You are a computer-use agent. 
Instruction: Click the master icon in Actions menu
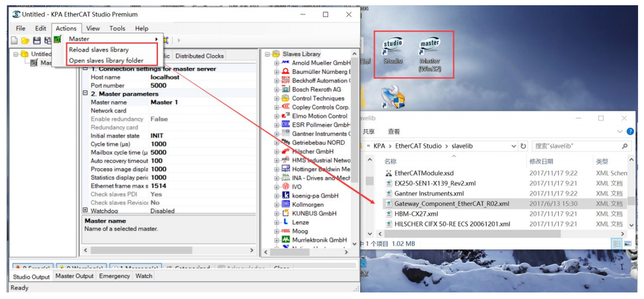point(58,39)
